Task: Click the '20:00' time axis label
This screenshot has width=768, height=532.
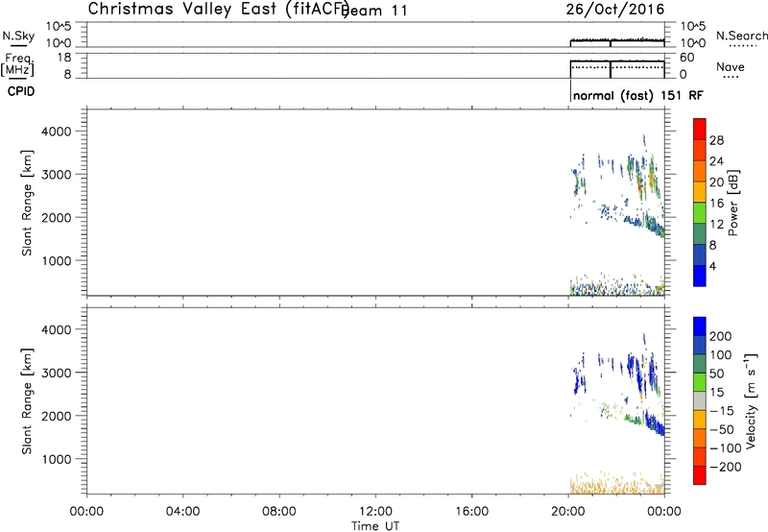Action: tap(567, 512)
